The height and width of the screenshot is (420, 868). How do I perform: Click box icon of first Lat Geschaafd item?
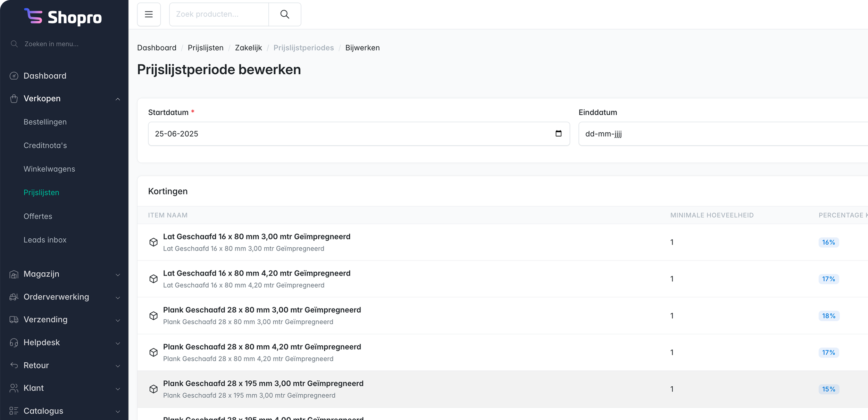pyautogui.click(x=153, y=242)
